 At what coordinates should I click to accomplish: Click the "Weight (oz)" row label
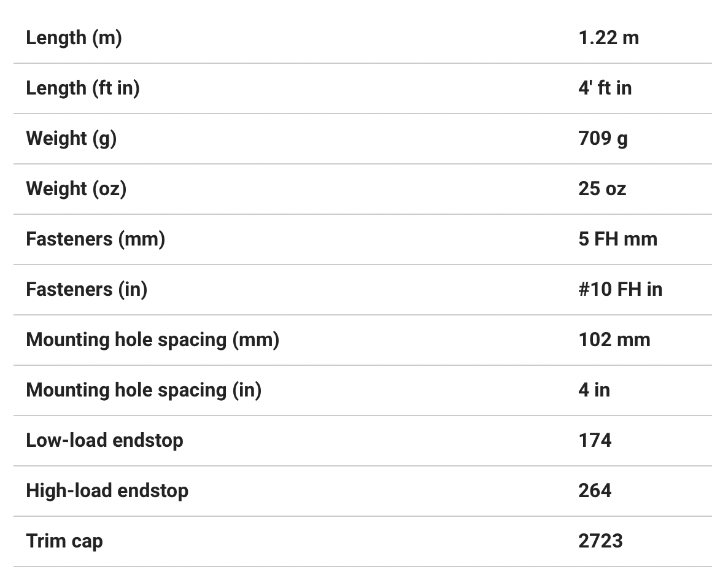tap(76, 189)
